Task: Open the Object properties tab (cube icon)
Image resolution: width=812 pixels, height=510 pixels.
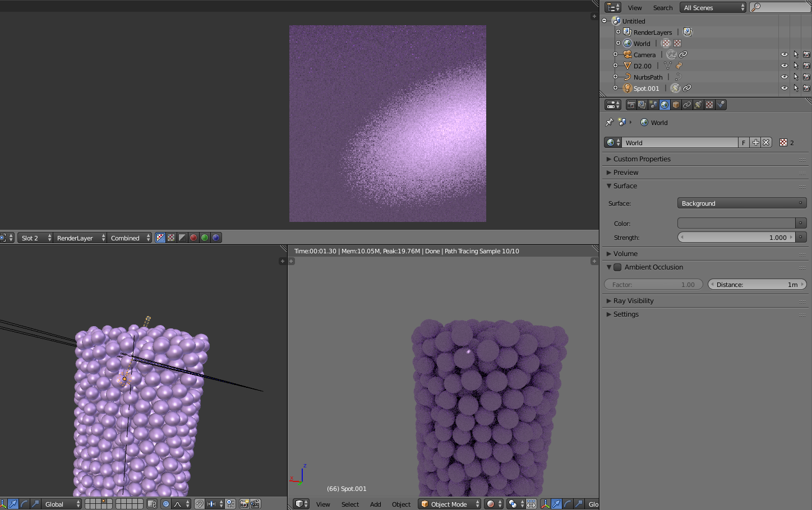Action: (676, 105)
